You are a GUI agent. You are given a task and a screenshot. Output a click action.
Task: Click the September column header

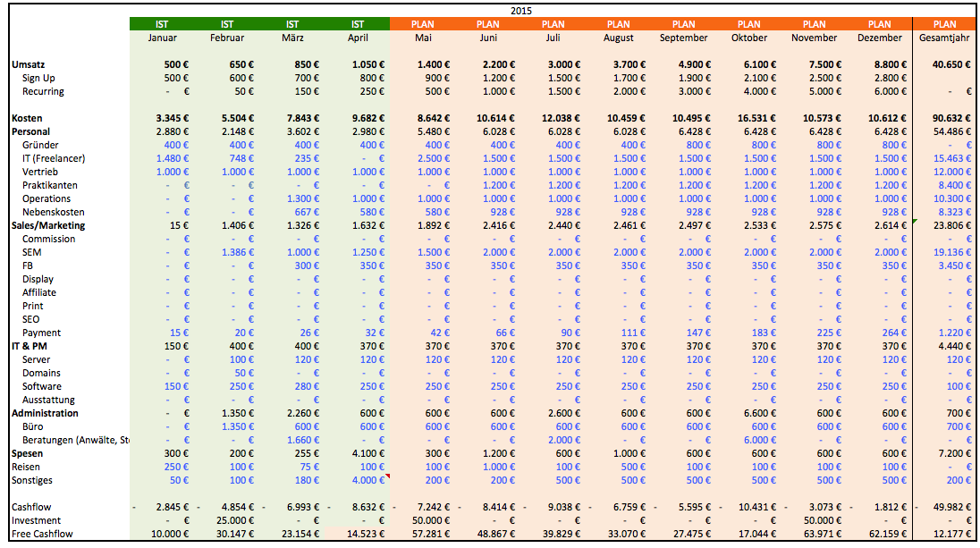[x=684, y=38]
